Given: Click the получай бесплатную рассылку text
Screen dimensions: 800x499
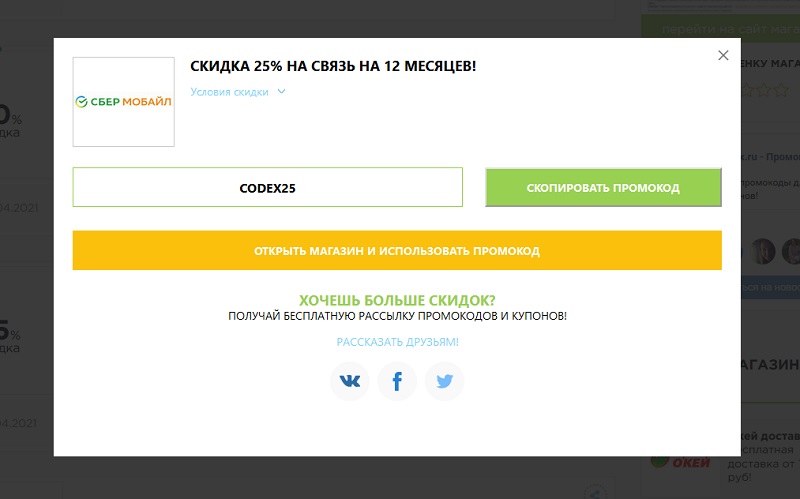Looking at the screenshot, I should pyautogui.click(x=397, y=316).
